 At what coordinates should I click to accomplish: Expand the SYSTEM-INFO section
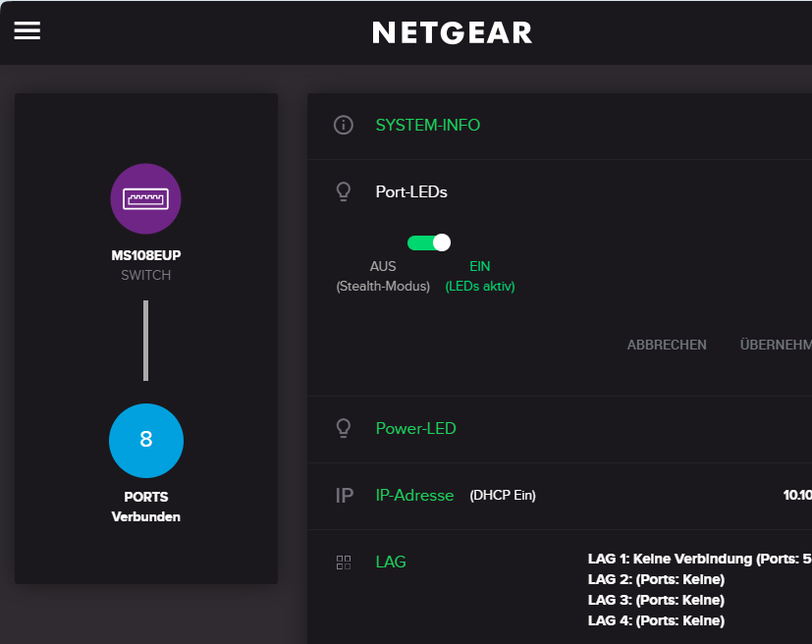click(428, 125)
